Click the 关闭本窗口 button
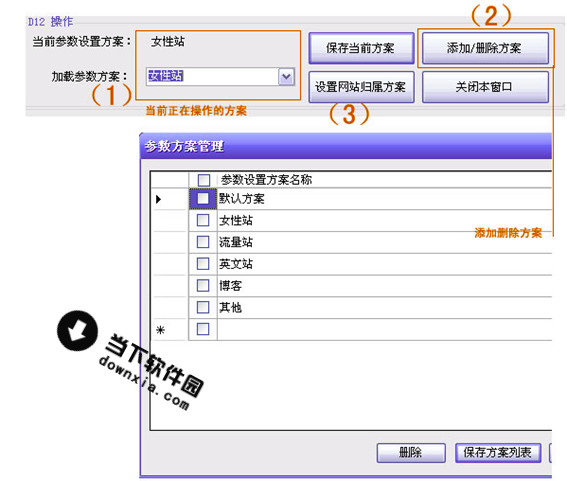The width and height of the screenshot is (567, 481). click(485, 87)
